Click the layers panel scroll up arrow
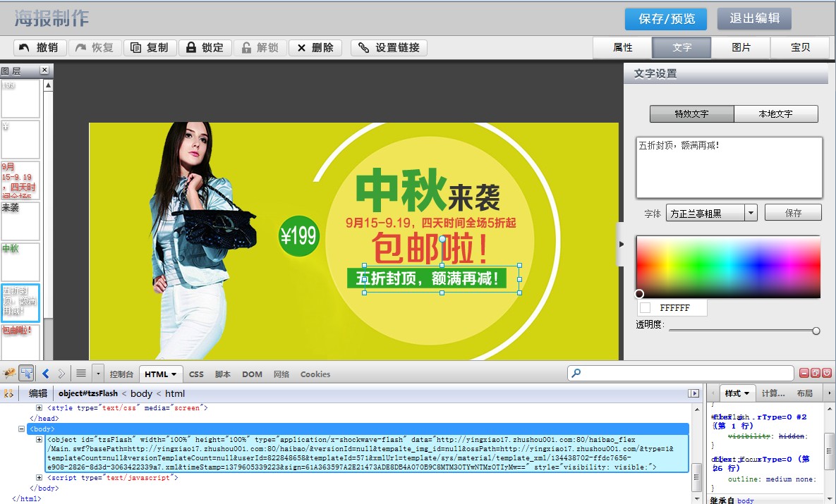 (x=48, y=85)
